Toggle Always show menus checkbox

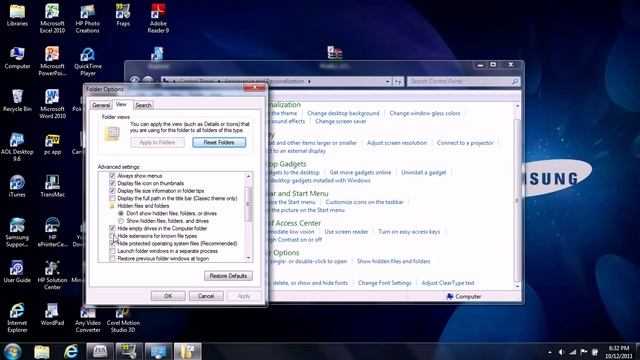coord(112,176)
